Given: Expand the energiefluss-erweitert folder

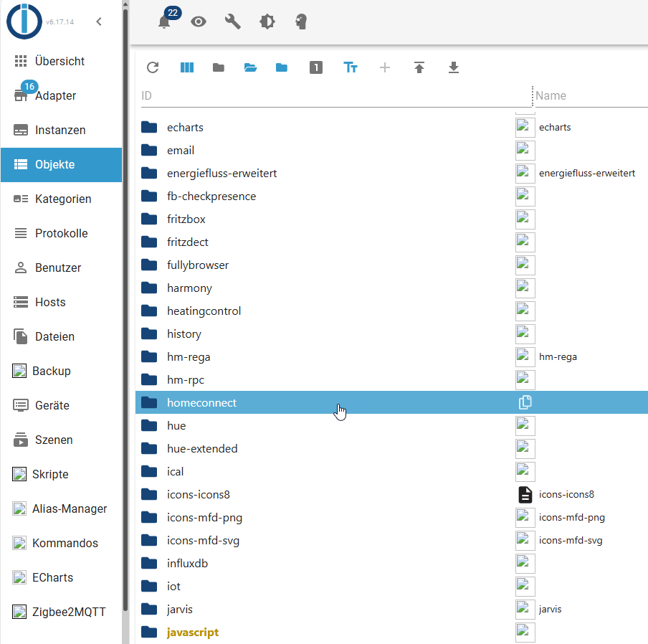Looking at the screenshot, I should [149, 174].
